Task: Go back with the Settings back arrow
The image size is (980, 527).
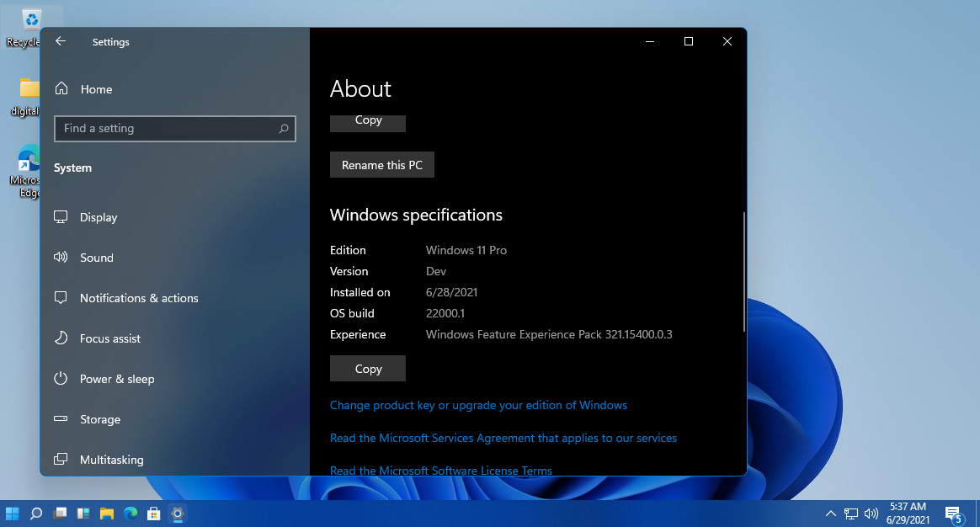Action: tap(61, 41)
